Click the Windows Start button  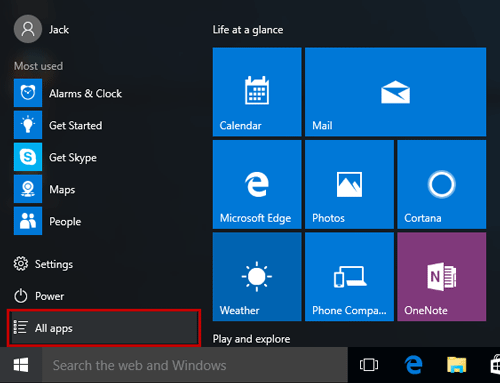(21, 365)
